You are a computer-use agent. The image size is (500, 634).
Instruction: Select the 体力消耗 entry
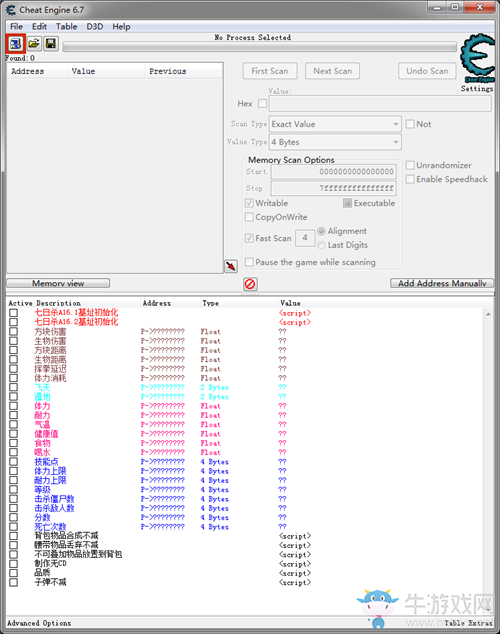tap(50, 378)
